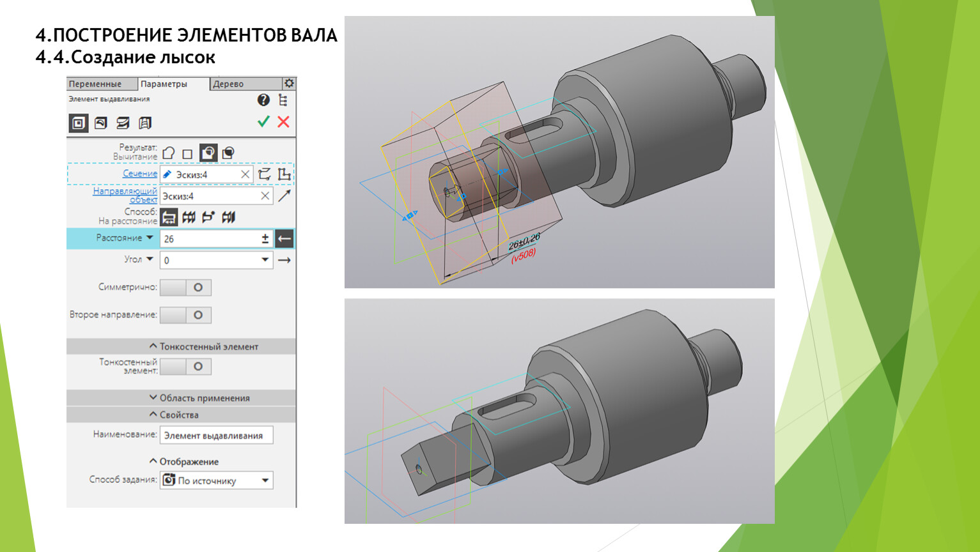The height and width of the screenshot is (552, 980).
Task: Toggle the Симметрично switch
Action: [185, 287]
